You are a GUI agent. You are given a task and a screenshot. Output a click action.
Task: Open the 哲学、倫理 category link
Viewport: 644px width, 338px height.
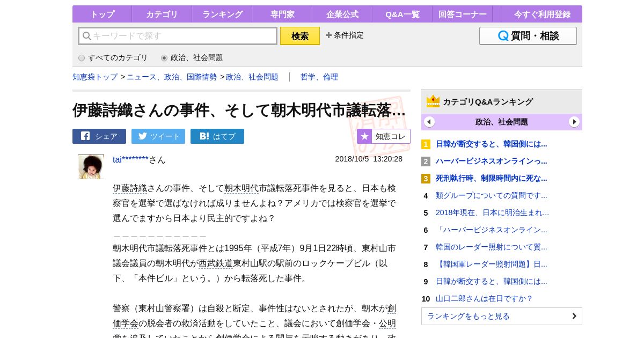click(x=319, y=77)
